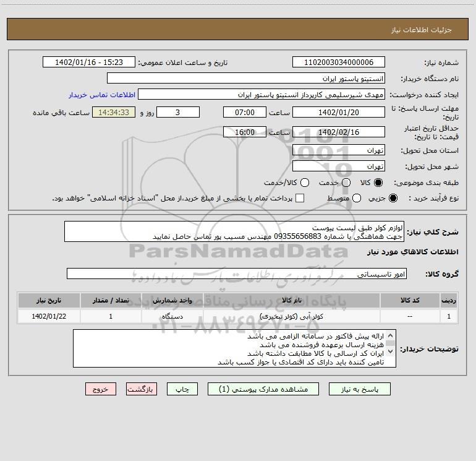Click کولر آبی (کولر تبخیری) cell
The image size is (476, 461).
click(x=291, y=316)
